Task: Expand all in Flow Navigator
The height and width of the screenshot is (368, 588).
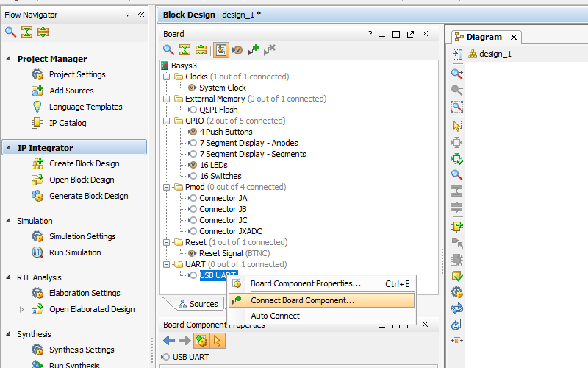Action: (43, 32)
